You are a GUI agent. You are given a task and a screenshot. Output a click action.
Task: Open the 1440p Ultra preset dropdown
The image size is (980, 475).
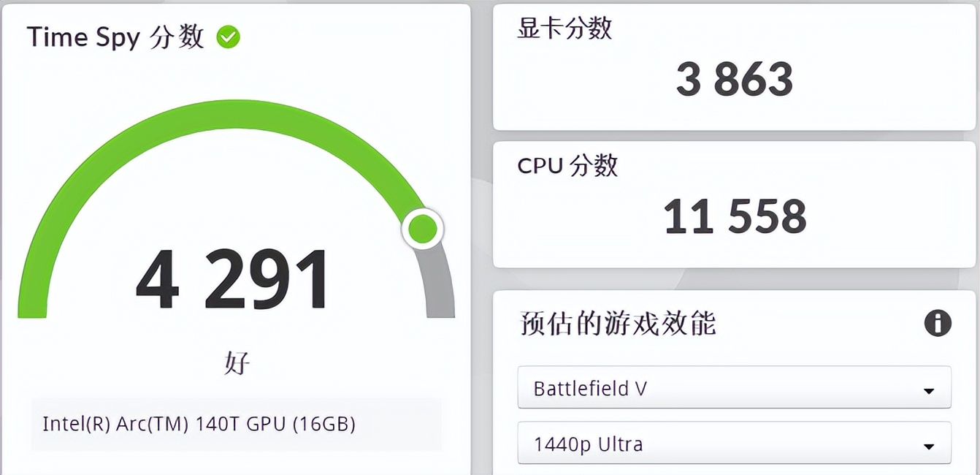click(733, 443)
